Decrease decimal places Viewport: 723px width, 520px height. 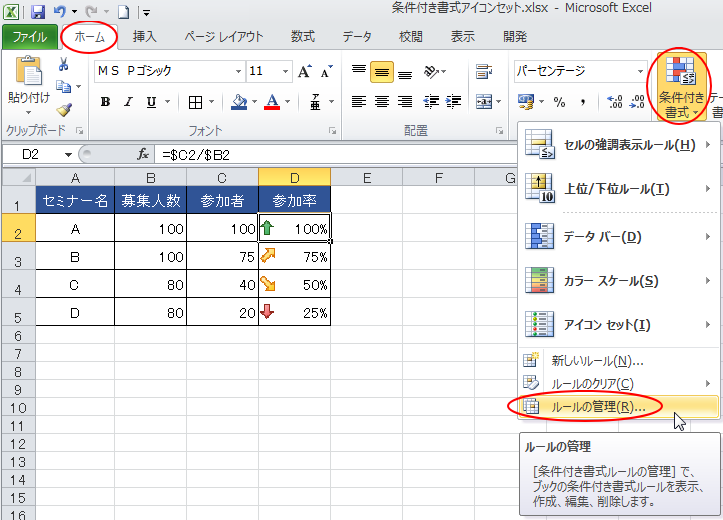[x=638, y=102]
